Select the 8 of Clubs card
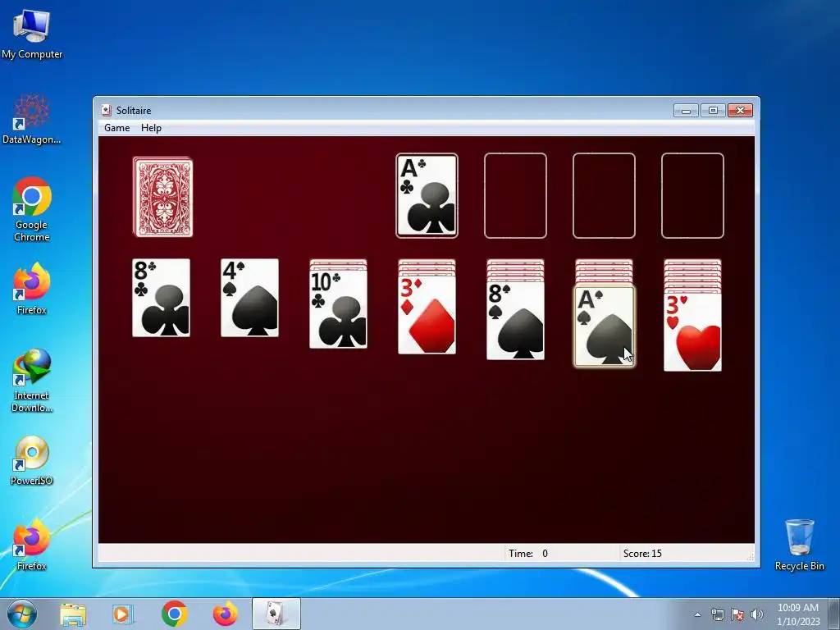 tap(162, 298)
